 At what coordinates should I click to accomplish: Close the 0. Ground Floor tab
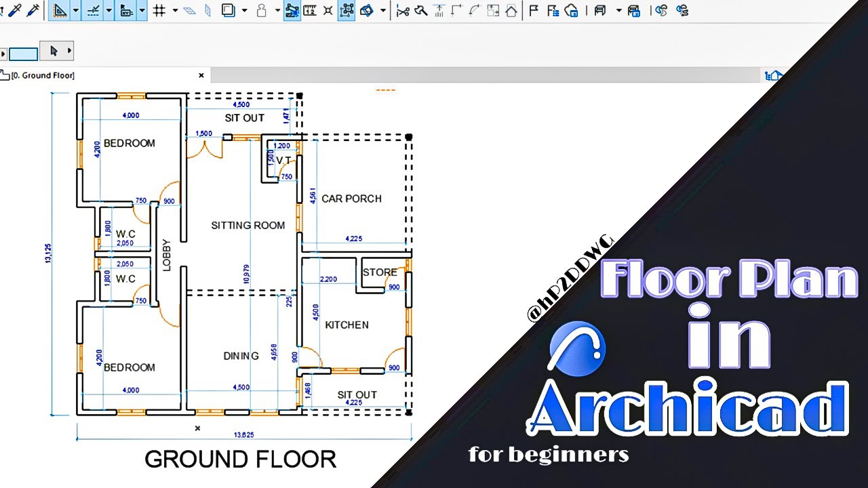pos(201,75)
